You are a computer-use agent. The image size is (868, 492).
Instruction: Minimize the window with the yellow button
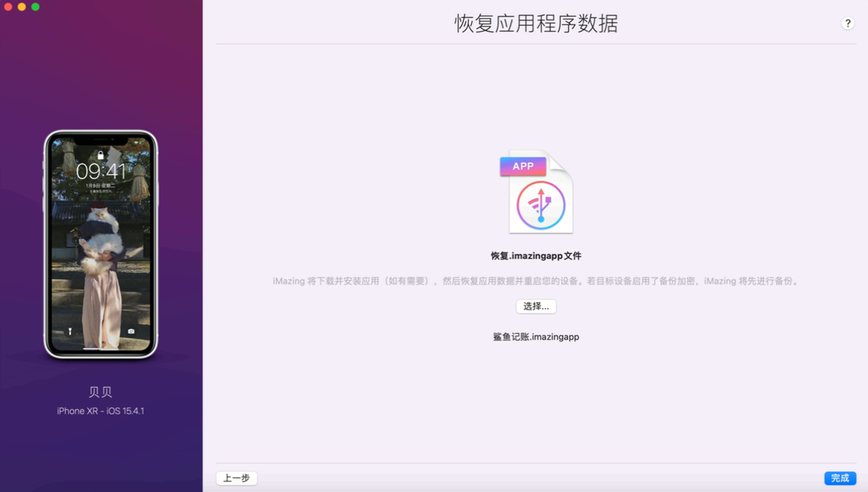[x=21, y=7]
